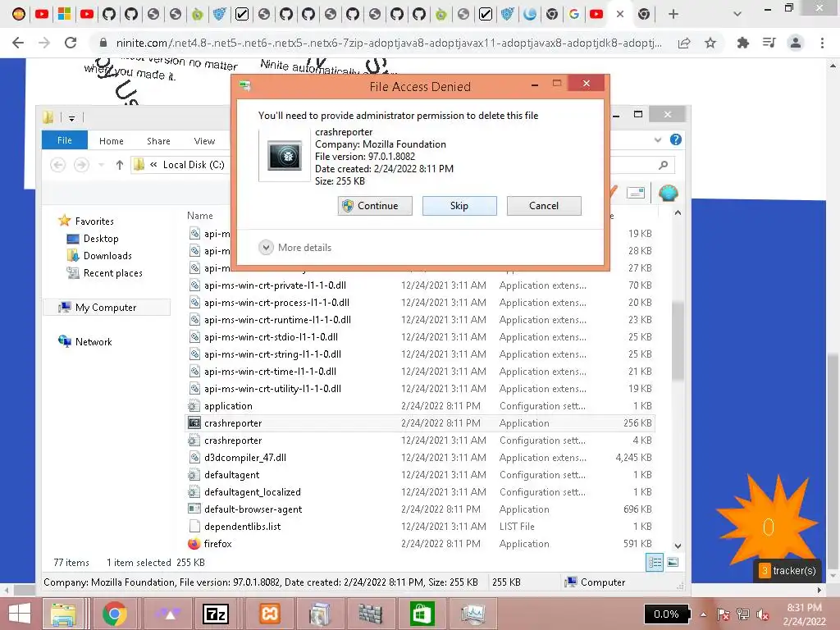Go up one folder level in Explorer
840x630 pixels.
coord(120,165)
